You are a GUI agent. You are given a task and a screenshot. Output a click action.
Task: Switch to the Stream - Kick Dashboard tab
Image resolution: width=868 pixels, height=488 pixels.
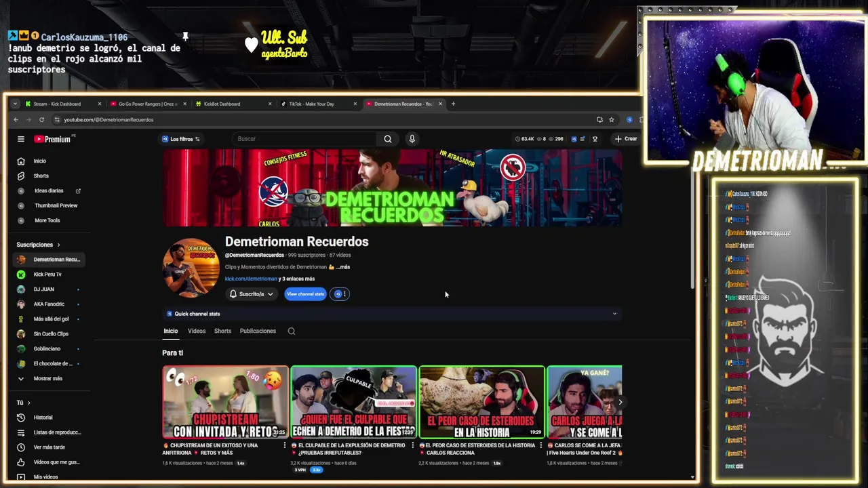click(62, 104)
